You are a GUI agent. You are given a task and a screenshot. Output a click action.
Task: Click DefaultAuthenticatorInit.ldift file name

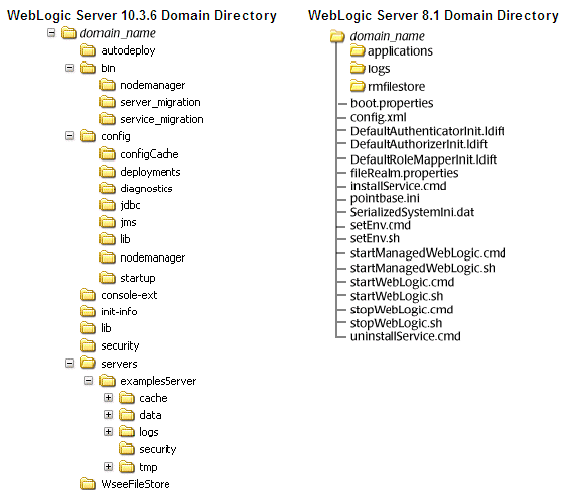pyautogui.click(x=427, y=131)
